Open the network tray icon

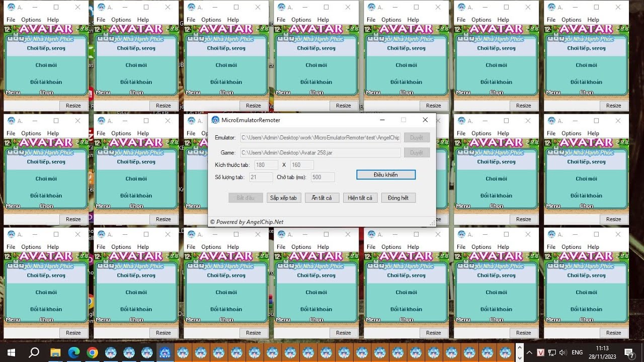[x=552, y=352]
